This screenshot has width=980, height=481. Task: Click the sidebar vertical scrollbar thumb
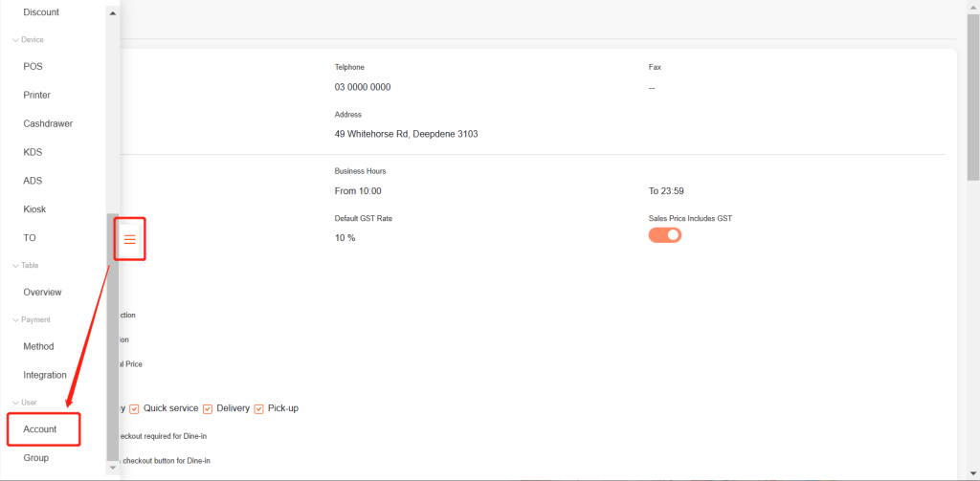tap(113, 335)
